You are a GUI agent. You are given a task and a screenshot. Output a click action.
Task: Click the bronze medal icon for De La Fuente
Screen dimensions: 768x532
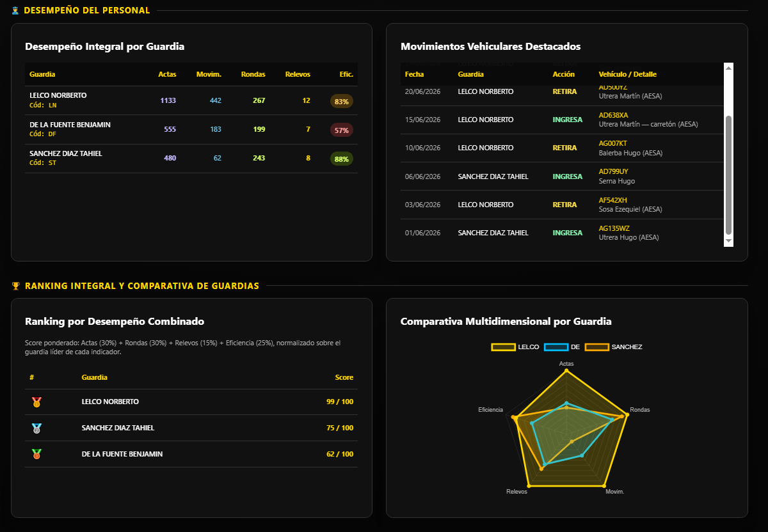tap(36, 454)
